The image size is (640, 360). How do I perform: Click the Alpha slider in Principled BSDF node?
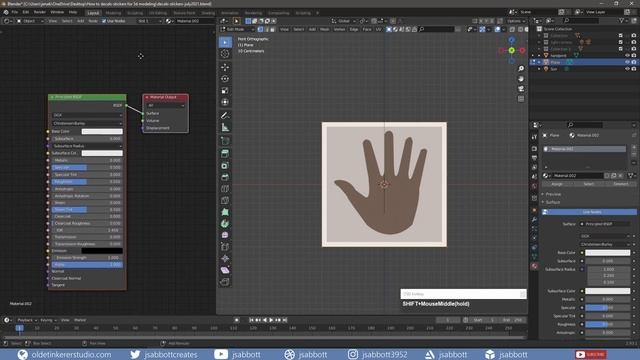(87, 265)
